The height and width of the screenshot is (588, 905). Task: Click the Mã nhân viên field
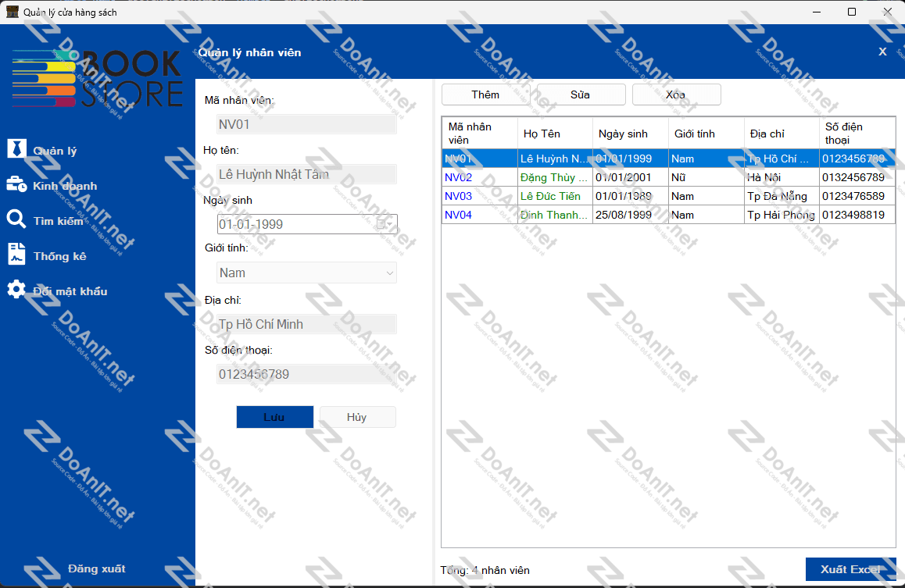pyautogui.click(x=306, y=124)
